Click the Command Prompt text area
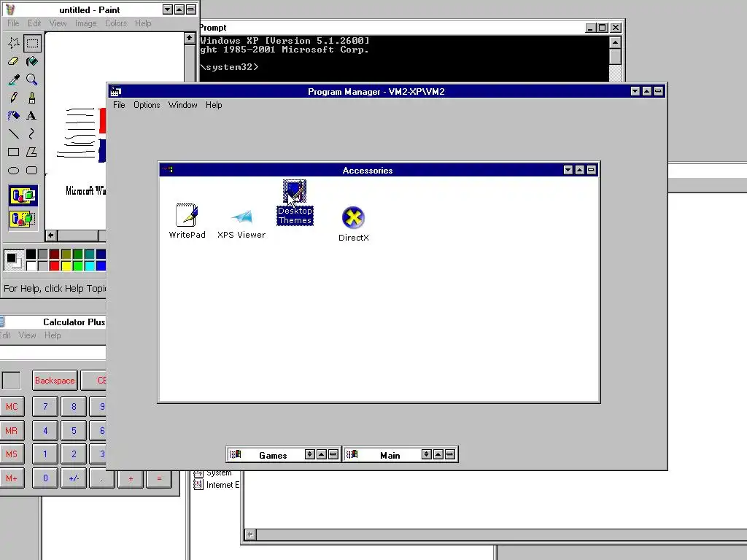 coord(404,58)
